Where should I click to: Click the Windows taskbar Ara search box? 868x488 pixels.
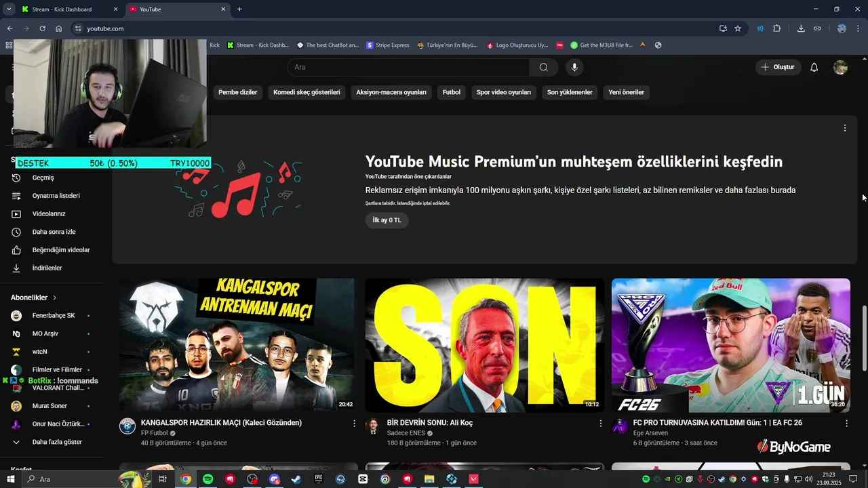coord(70,479)
